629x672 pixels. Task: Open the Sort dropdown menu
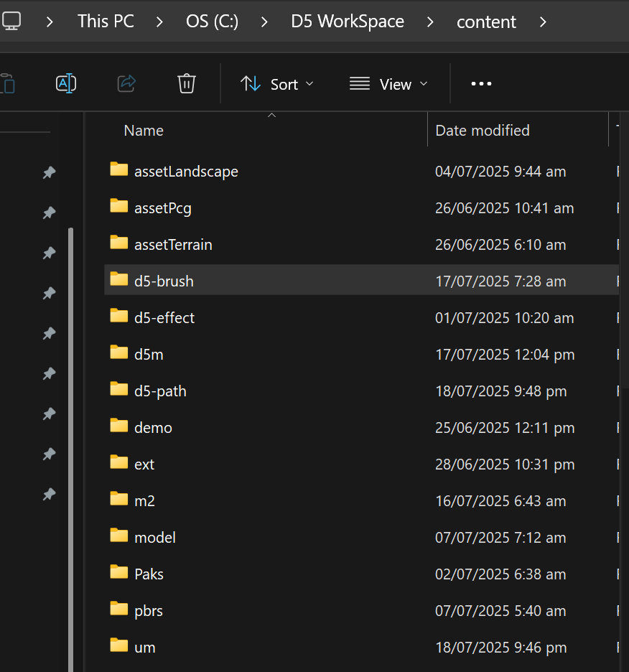(277, 84)
